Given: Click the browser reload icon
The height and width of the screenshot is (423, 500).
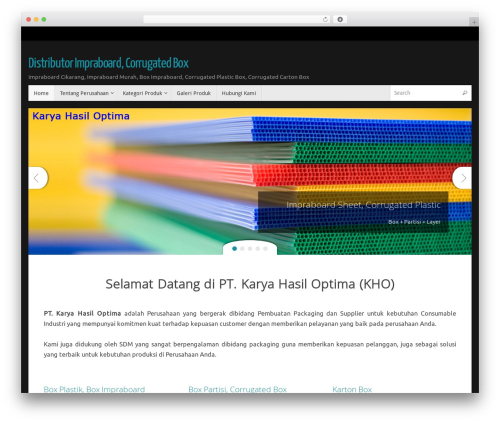Looking at the screenshot, I should (x=325, y=19).
